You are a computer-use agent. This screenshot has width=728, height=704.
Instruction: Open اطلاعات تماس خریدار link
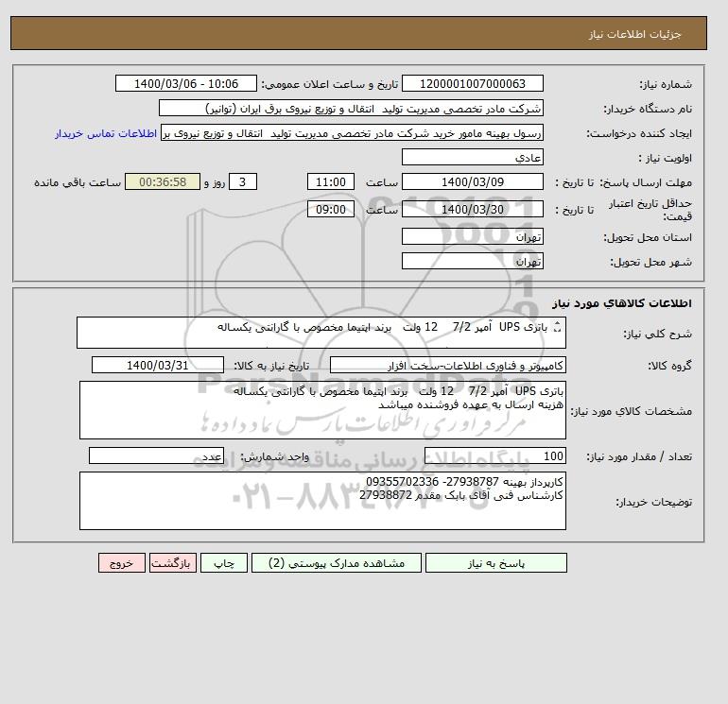(106, 133)
